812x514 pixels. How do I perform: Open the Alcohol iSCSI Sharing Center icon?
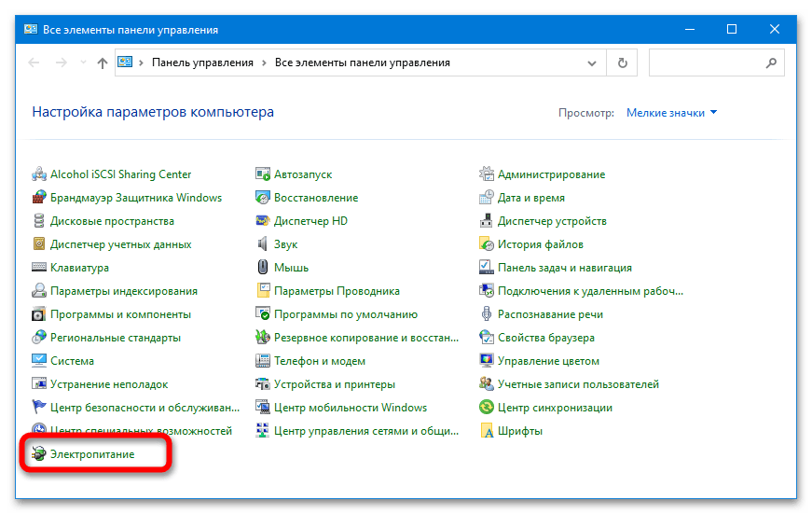(39, 174)
